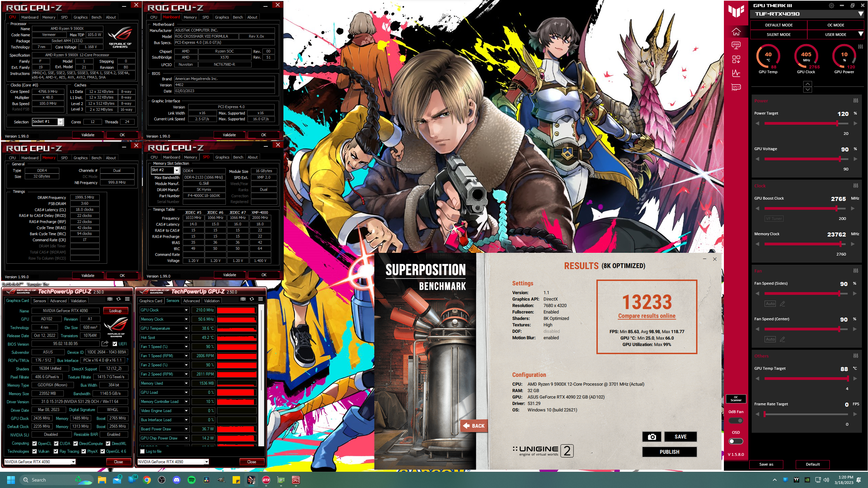The width and height of the screenshot is (868, 488).
Task: Take a screenshot in the GPU-Z Sensors window
Action: point(243,299)
